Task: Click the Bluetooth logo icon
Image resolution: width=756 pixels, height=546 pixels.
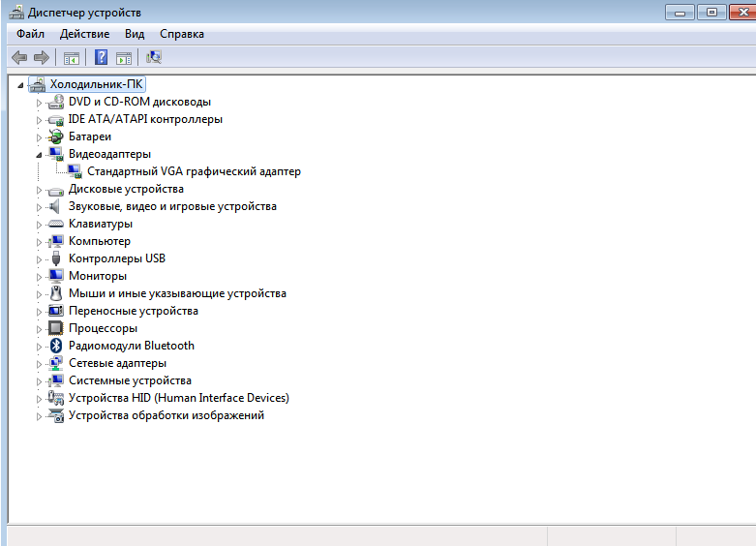Action: click(x=56, y=346)
